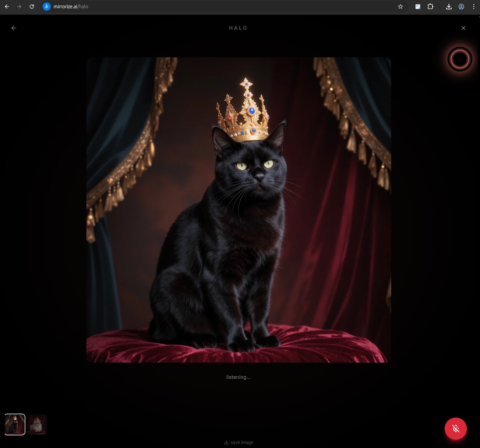Click the save image link

tap(238, 442)
